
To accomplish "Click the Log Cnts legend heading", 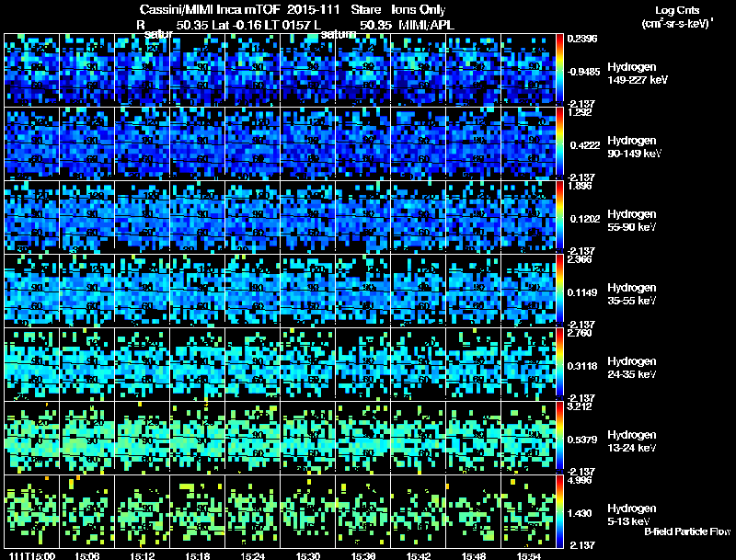I will [677, 10].
